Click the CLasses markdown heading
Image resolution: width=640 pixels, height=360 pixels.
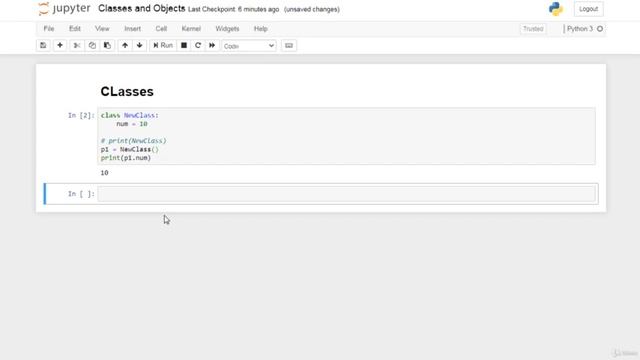(x=127, y=91)
